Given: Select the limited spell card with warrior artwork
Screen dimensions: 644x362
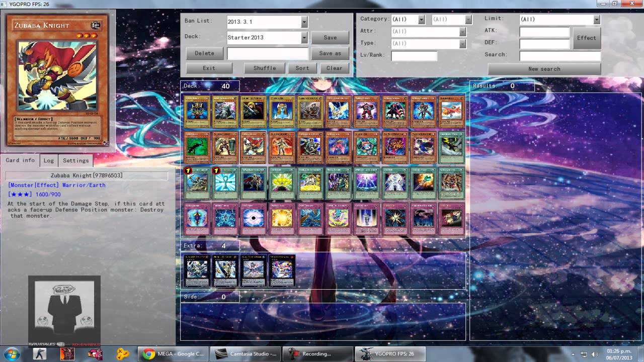Looking at the screenshot, I should tap(197, 184).
